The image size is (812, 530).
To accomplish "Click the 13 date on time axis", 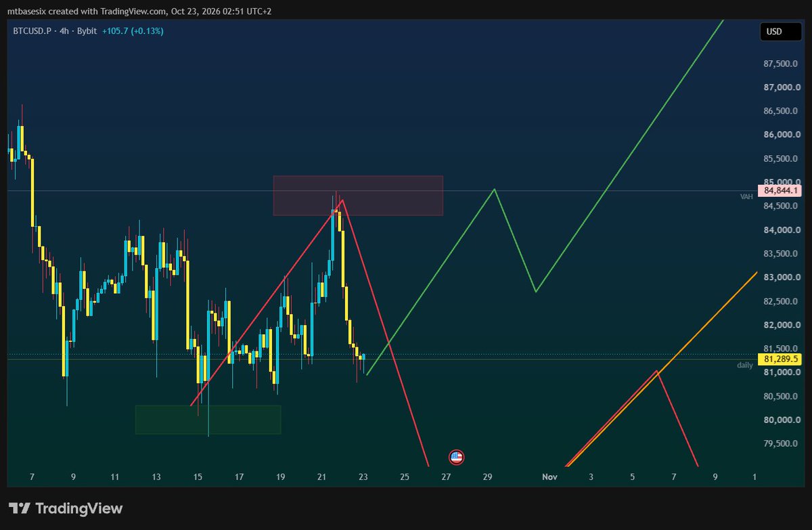I will pos(156,477).
